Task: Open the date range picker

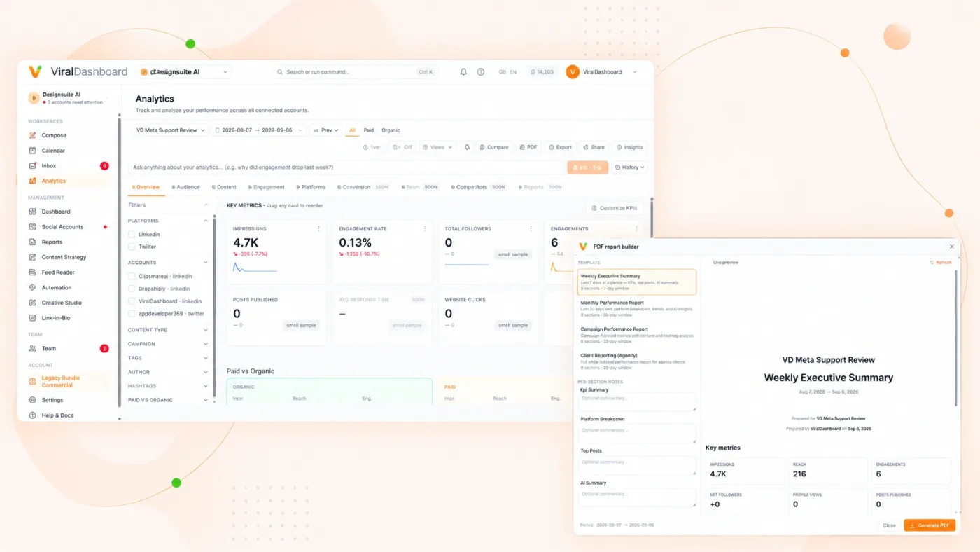Action: (x=259, y=130)
